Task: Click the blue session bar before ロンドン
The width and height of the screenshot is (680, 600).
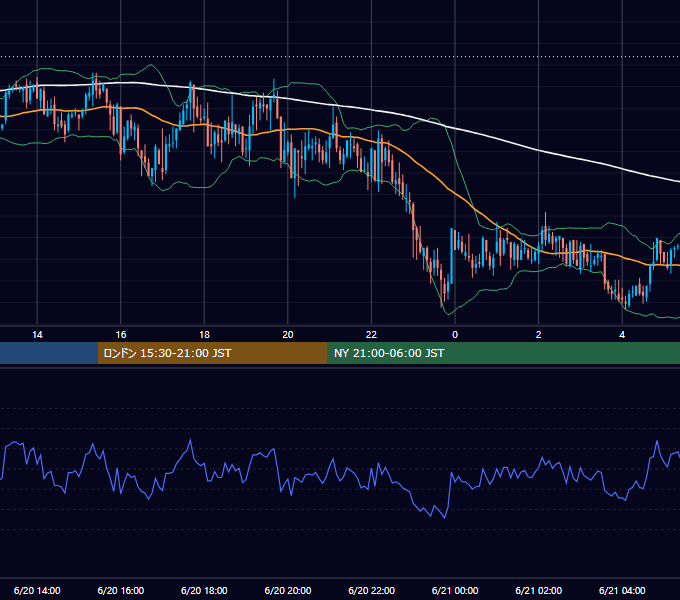Action: pyautogui.click(x=49, y=353)
